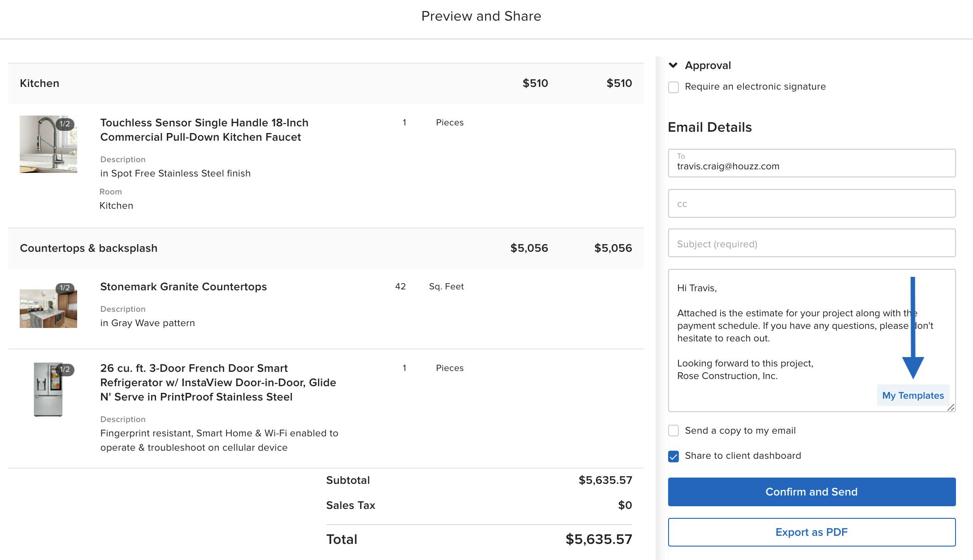The image size is (973, 560).
Task: Select the Subject required field
Action: (811, 244)
